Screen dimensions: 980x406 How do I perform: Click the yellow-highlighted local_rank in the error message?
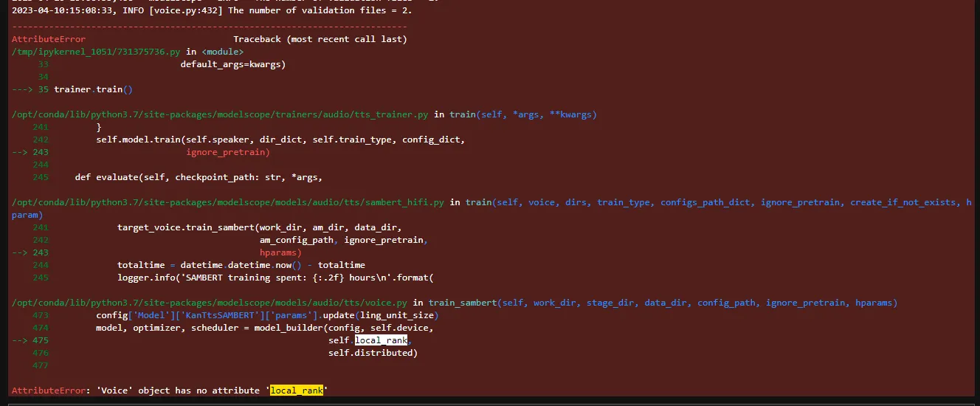[297, 390]
